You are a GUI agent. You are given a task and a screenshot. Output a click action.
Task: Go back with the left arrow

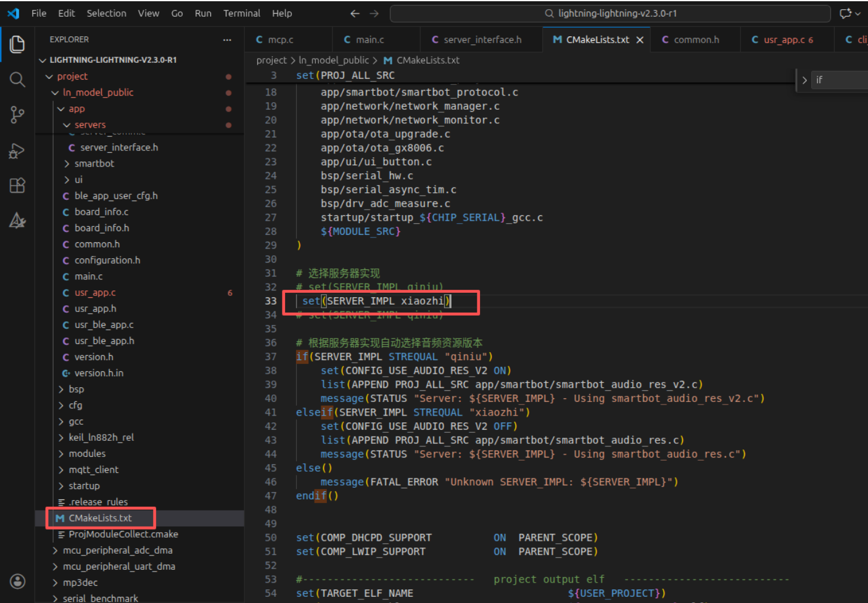tap(355, 13)
